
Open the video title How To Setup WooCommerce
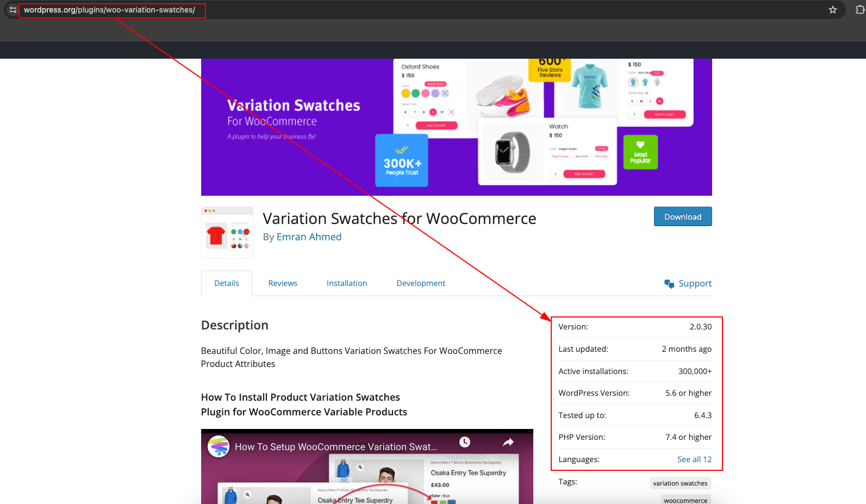(336, 447)
